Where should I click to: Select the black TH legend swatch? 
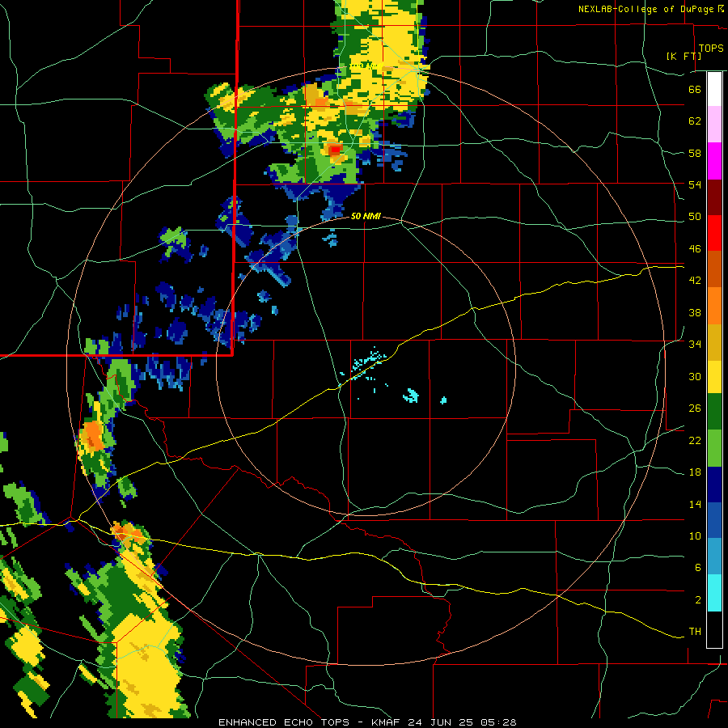point(714,629)
